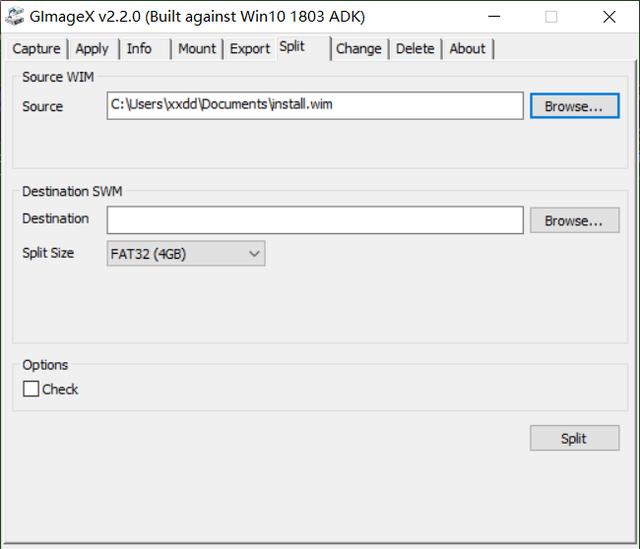This screenshot has width=640, height=549.
Task: Expand the Split Size FAT32 (4GB) dropdown
Action: pyautogui.click(x=186, y=253)
